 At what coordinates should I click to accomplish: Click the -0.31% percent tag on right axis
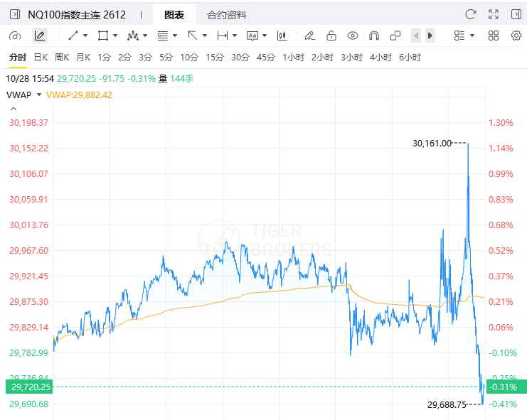click(x=506, y=387)
